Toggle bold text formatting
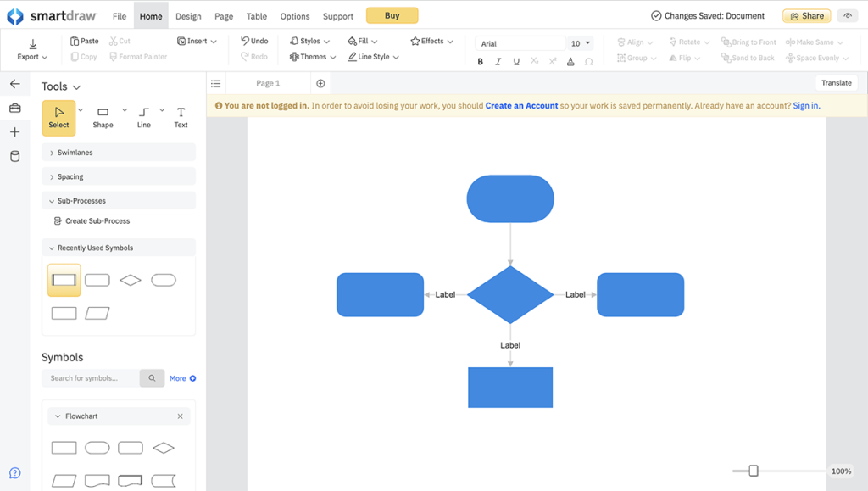The image size is (868, 491). pyautogui.click(x=480, y=61)
